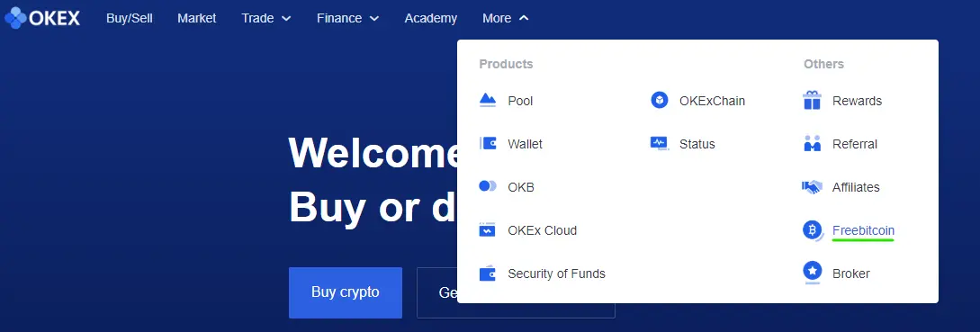Screen dimensions: 980x332
Task: Open the OKEx Cloud link
Action: tap(542, 230)
